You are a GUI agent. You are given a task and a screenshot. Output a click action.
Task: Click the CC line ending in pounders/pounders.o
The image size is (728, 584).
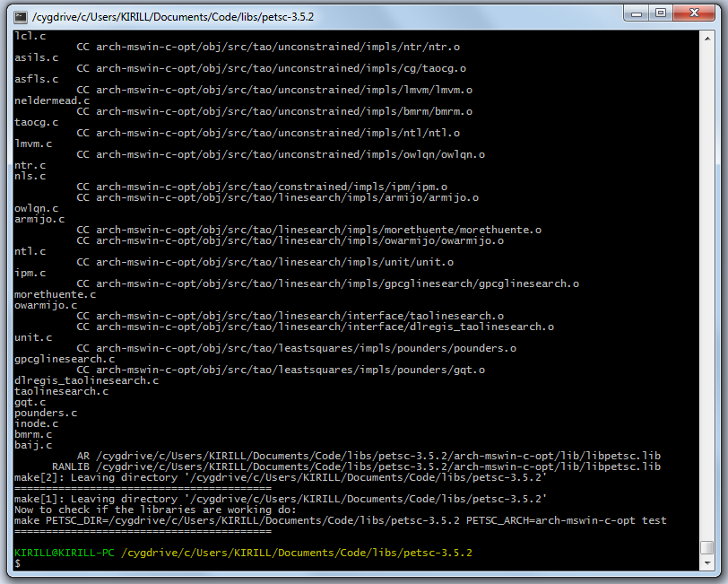[x=297, y=348]
